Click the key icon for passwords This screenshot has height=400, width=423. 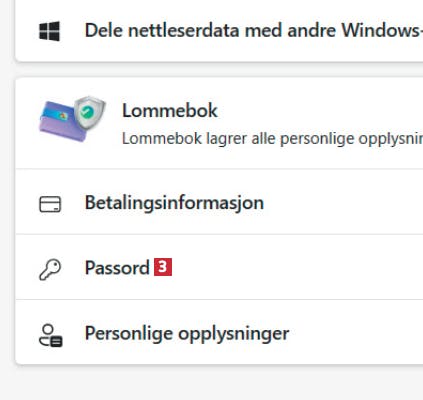(50, 269)
